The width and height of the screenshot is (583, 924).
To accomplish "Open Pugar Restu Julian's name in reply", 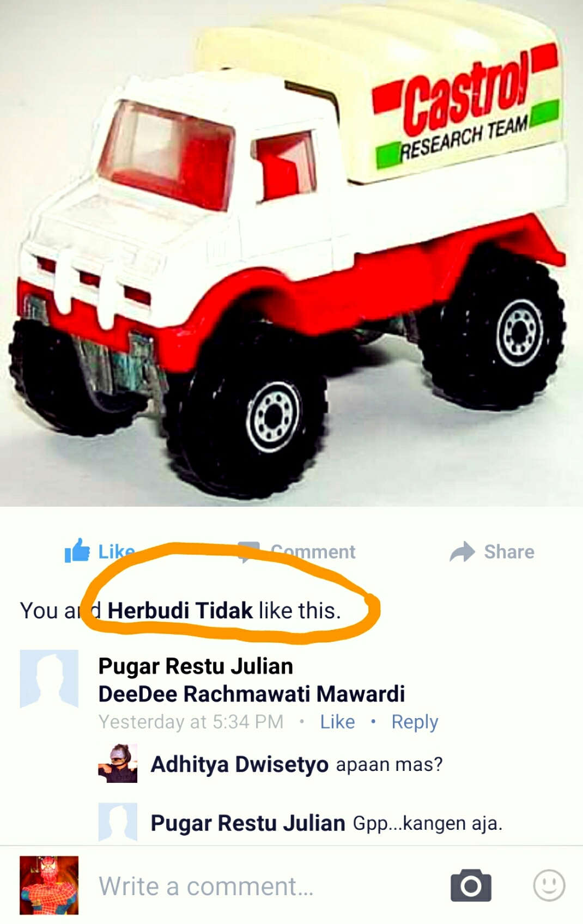I will (248, 823).
